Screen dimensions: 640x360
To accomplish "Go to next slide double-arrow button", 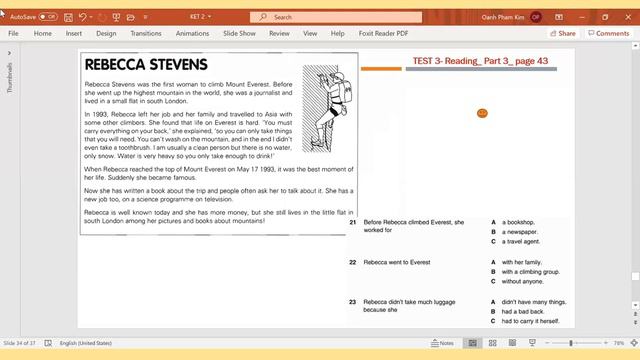I will coord(635,322).
